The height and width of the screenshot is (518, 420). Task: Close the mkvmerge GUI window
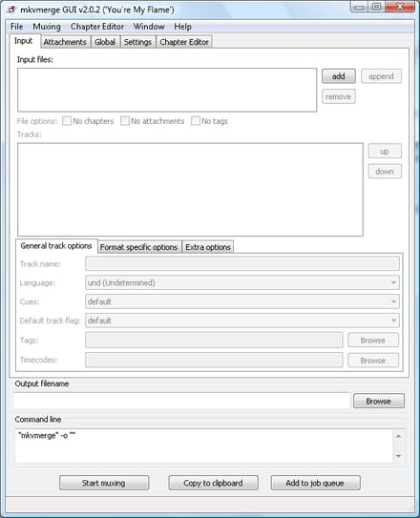point(400,7)
